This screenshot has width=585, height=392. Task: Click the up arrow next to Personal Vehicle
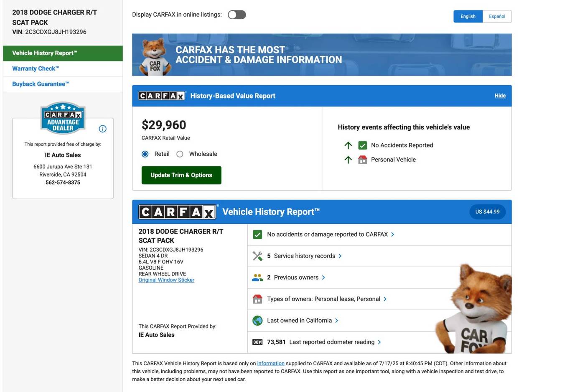pos(348,159)
